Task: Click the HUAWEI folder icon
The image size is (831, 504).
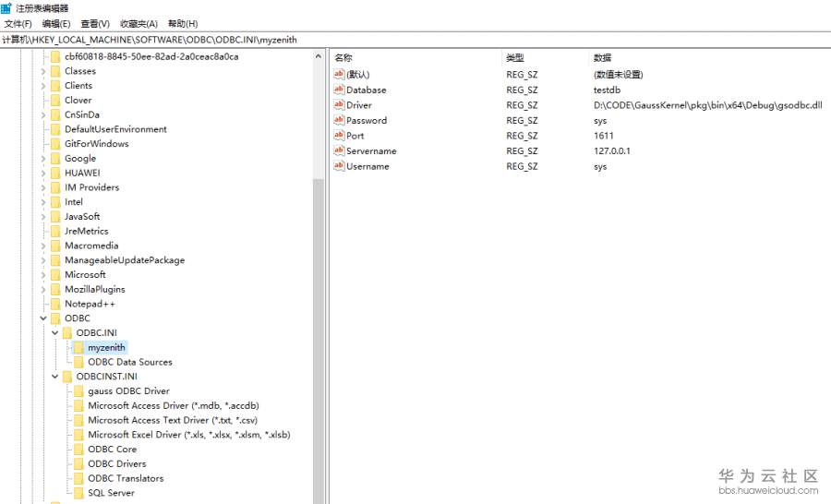Action: pyautogui.click(x=55, y=173)
